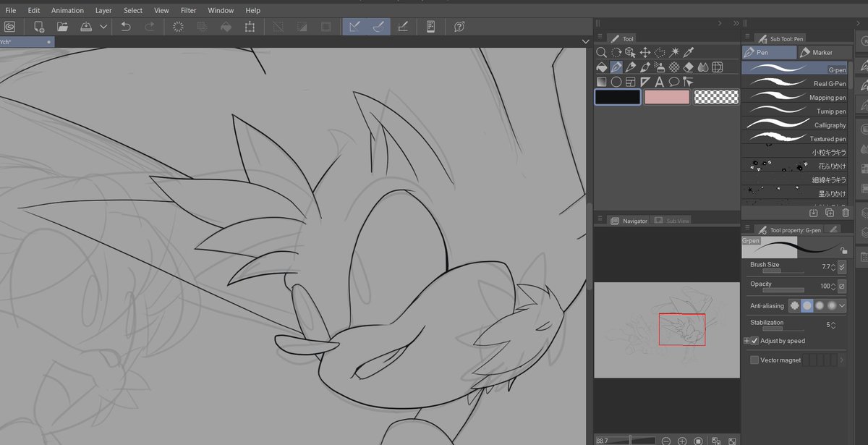This screenshot has height=445, width=868.
Task: Select the Ruler tool
Action: pyautogui.click(x=644, y=82)
